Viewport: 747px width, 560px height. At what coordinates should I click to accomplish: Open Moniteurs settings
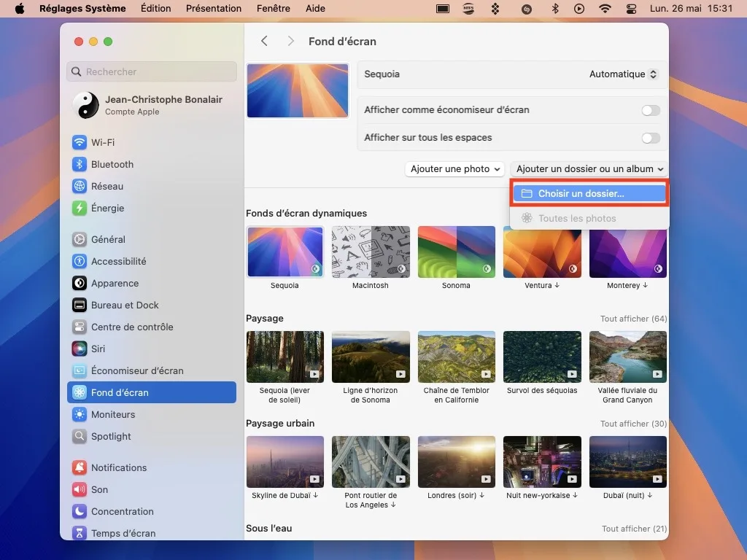[152, 414]
